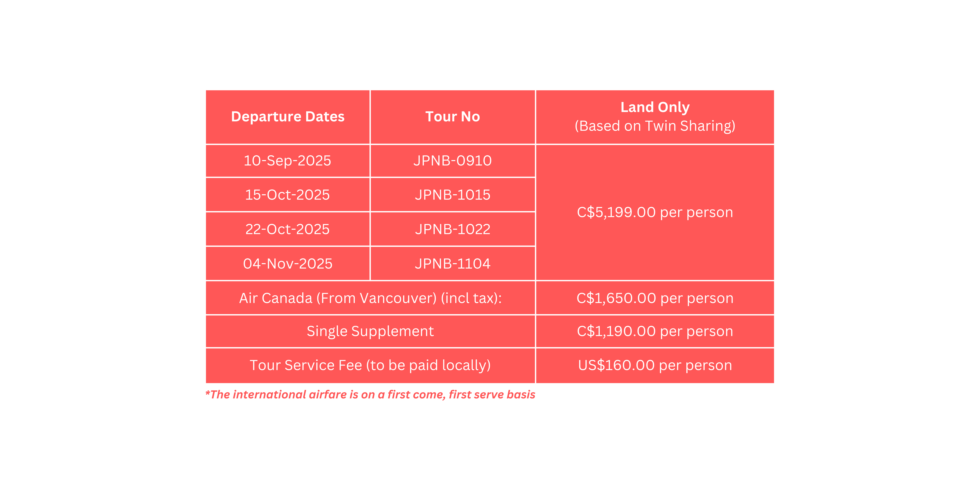This screenshot has height=490, width=980.
Task: Click the international airfare footnote text
Action: [x=370, y=395]
